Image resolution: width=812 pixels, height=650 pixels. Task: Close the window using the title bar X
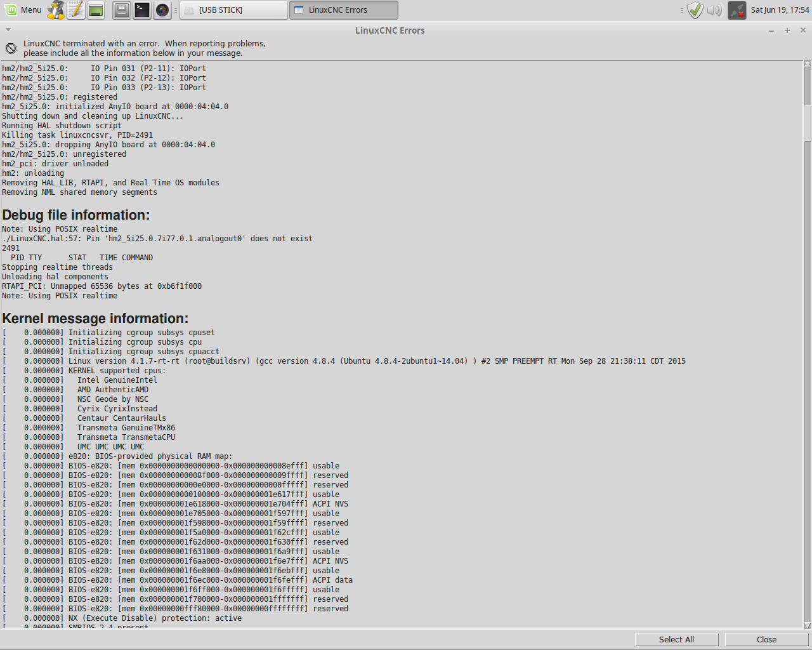(x=802, y=30)
